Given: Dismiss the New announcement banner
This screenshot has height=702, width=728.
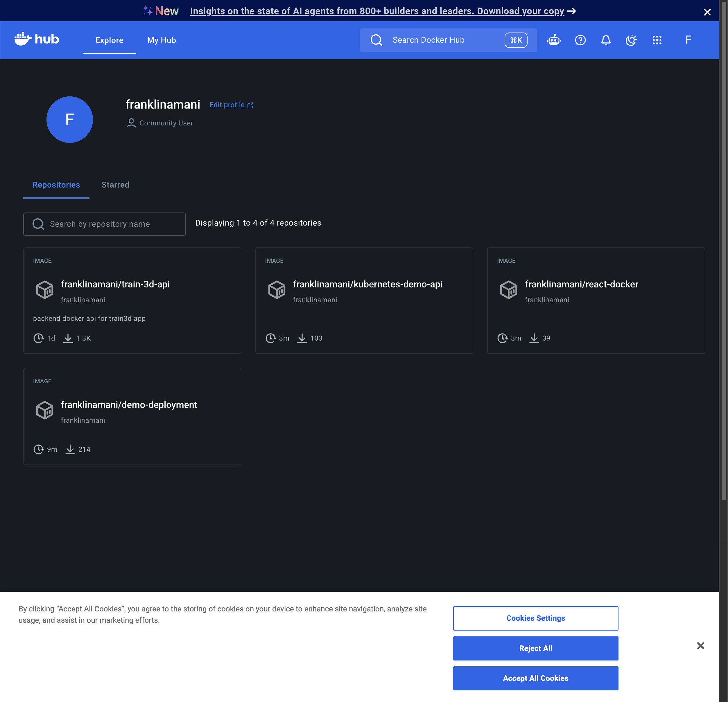Looking at the screenshot, I should tap(707, 12).
